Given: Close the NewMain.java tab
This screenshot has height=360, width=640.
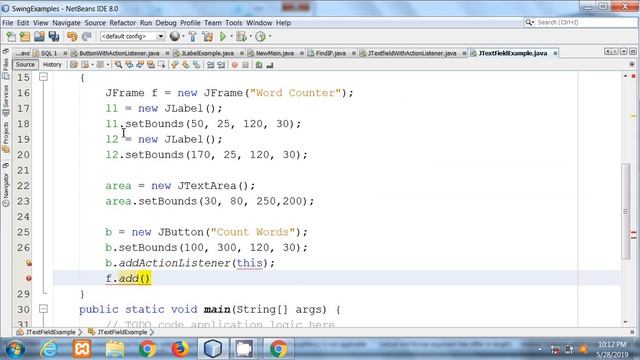Looking at the screenshot, I should tap(302, 53).
